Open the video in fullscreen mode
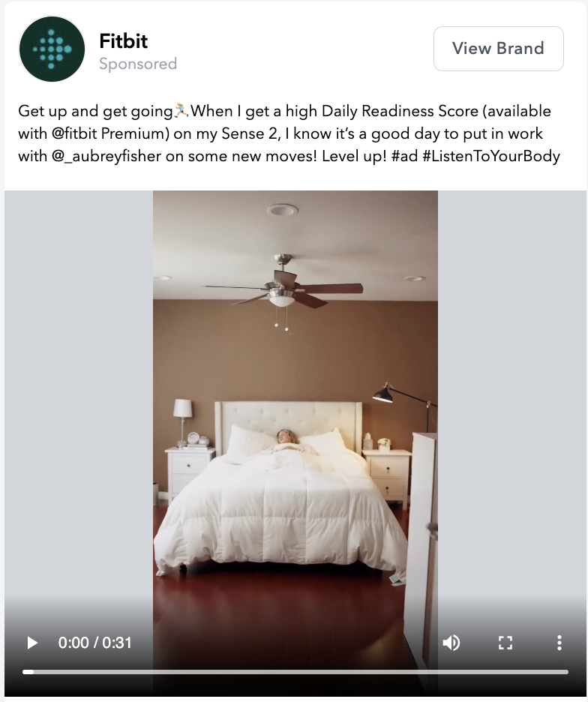 point(505,643)
